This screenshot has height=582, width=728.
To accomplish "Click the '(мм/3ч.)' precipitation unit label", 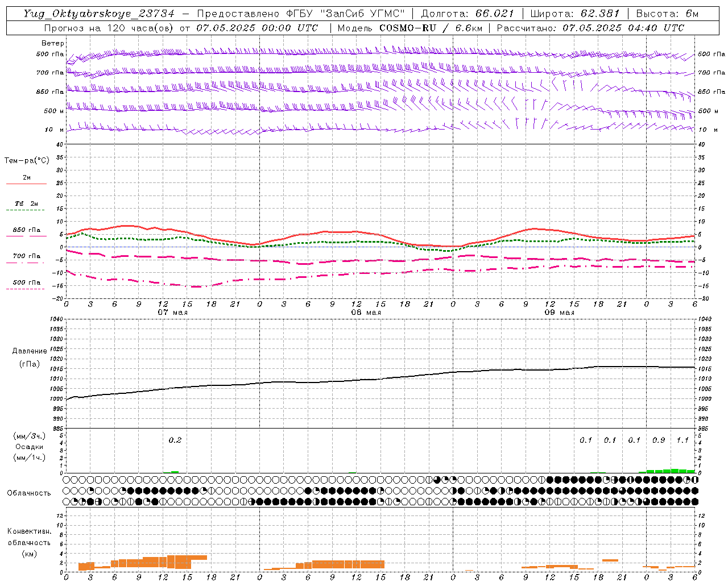I will click(x=29, y=436).
